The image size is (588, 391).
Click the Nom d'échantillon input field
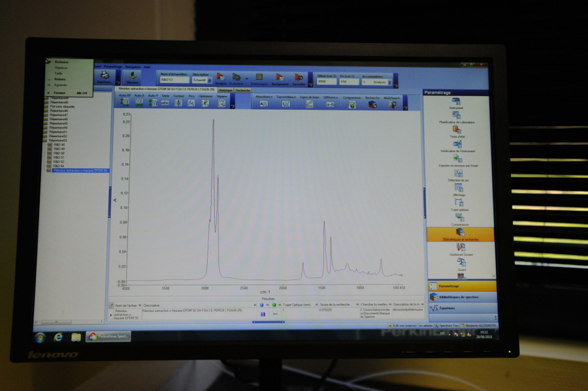pos(174,80)
